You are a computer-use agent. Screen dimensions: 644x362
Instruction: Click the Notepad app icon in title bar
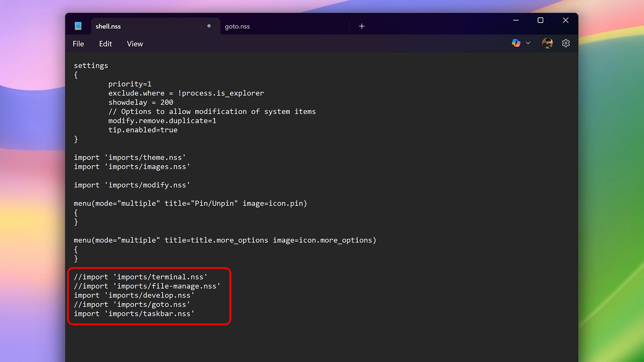78,26
